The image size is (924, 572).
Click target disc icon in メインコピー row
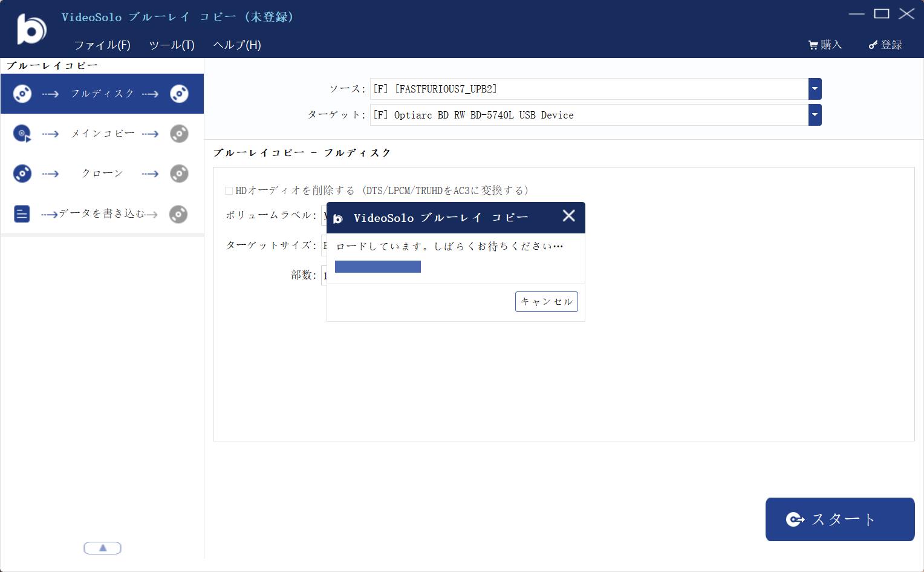pos(179,134)
